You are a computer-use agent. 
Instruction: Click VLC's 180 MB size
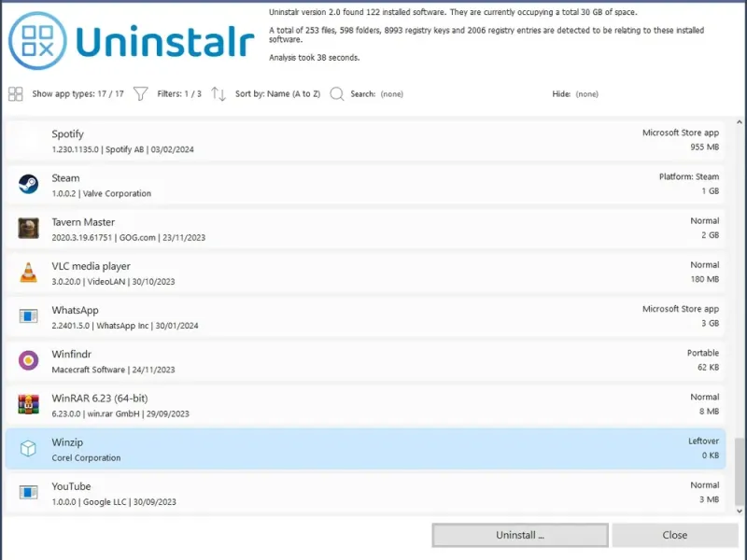click(x=705, y=279)
